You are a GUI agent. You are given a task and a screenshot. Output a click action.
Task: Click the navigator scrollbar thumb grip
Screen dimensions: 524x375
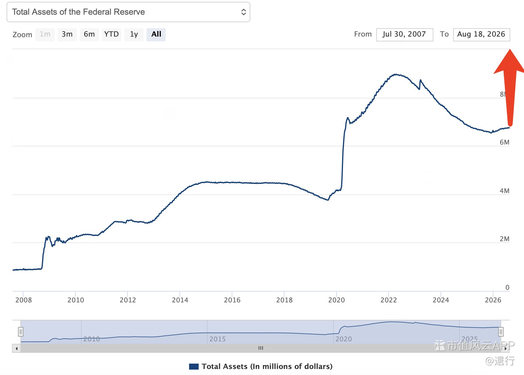click(x=261, y=348)
